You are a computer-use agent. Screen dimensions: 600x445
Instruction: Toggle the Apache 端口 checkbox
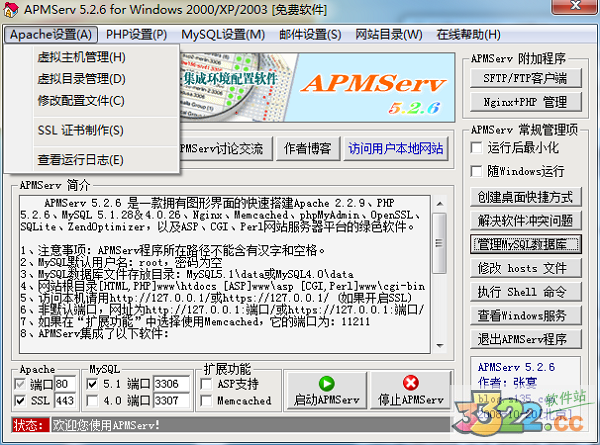20,383
